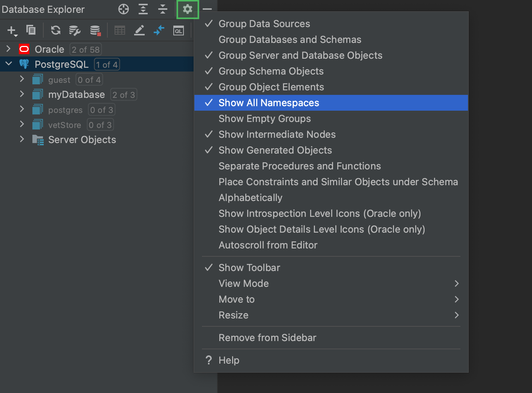Select the Synchronize/Refresh icon in the toolbar

click(x=55, y=30)
